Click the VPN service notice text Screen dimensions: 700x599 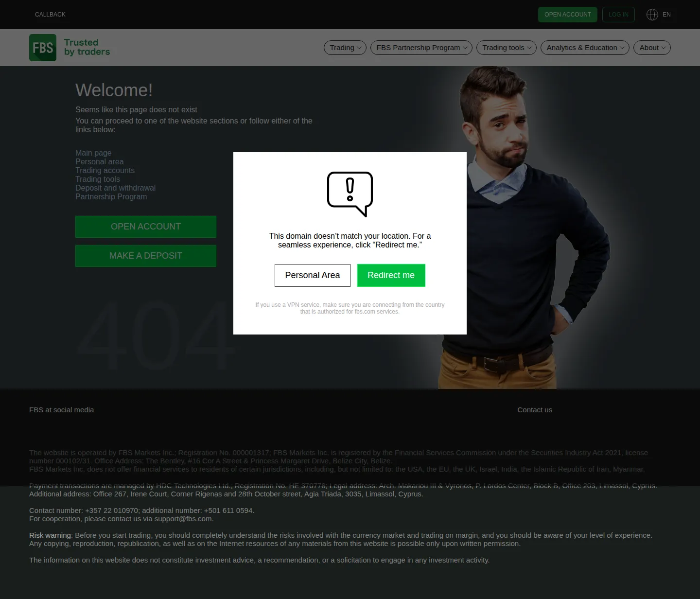coord(350,308)
